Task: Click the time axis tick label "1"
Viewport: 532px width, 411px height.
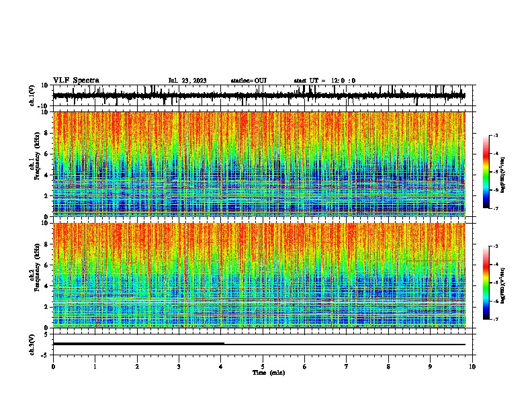Action: [95, 367]
